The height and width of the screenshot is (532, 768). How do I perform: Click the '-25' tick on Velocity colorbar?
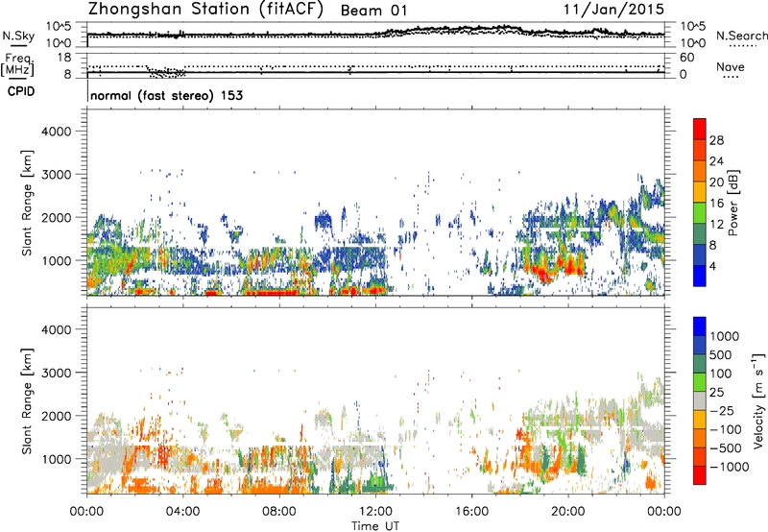click(x=721, y=410)
